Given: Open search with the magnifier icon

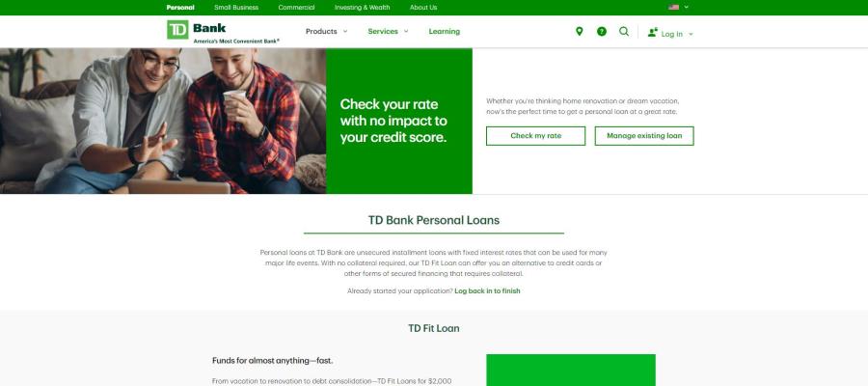Looking at the screenshot, I should pyautogui.click(x=624, y=32).
